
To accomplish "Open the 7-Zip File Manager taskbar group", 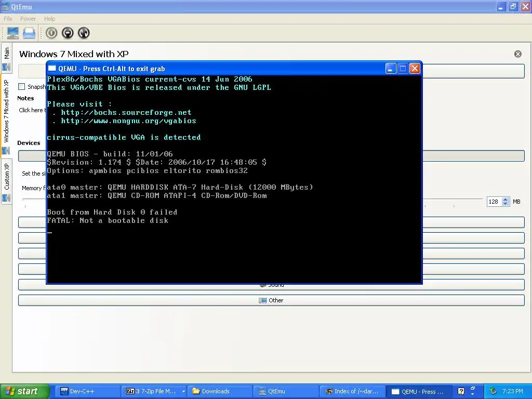I will 155,391.
